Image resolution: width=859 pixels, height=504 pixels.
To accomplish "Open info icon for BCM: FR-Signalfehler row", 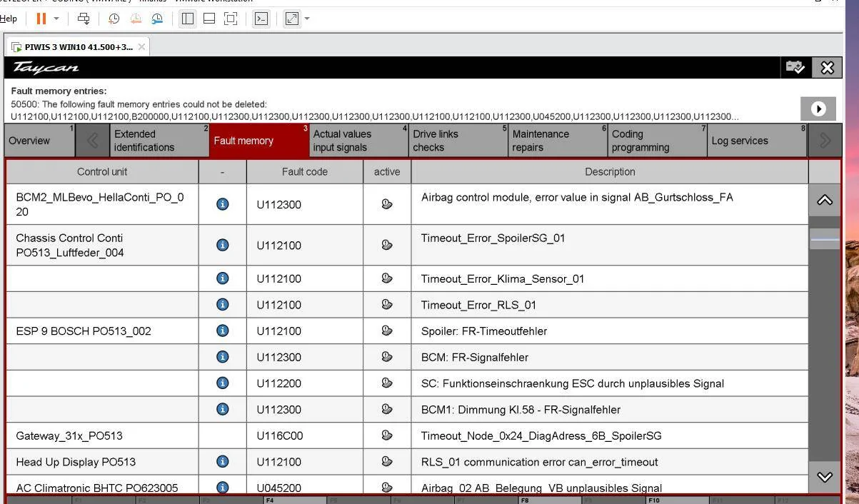I will (x=223, y=356).
